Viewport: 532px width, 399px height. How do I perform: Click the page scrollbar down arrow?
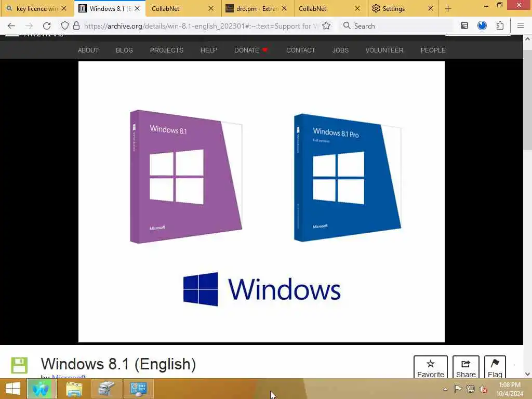(527, 374)
